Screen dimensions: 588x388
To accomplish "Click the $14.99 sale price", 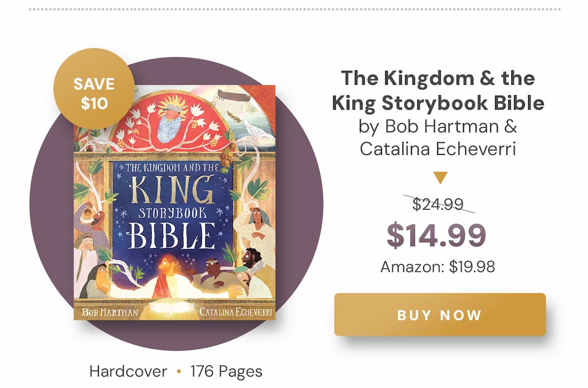I will pos(436,236).
